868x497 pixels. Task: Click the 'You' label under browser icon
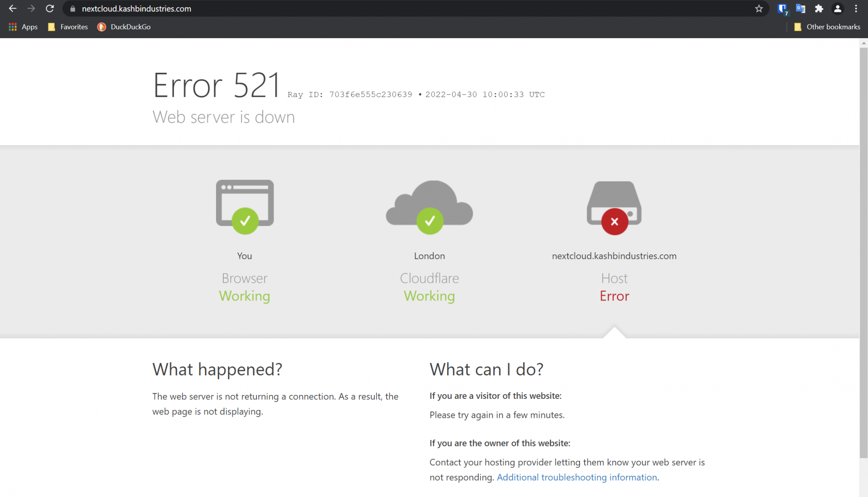[x=245, y=256]
